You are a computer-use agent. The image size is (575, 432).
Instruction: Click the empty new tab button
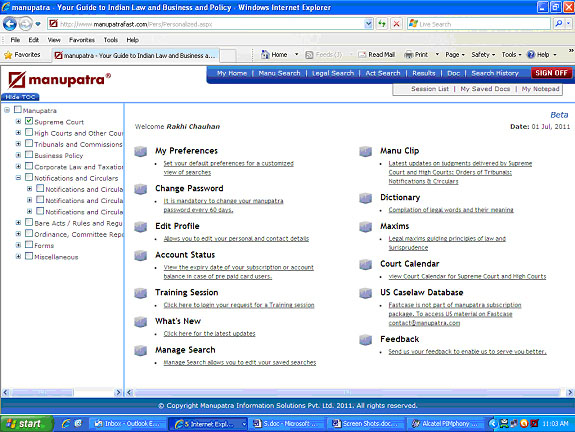[x=228, y=55]
